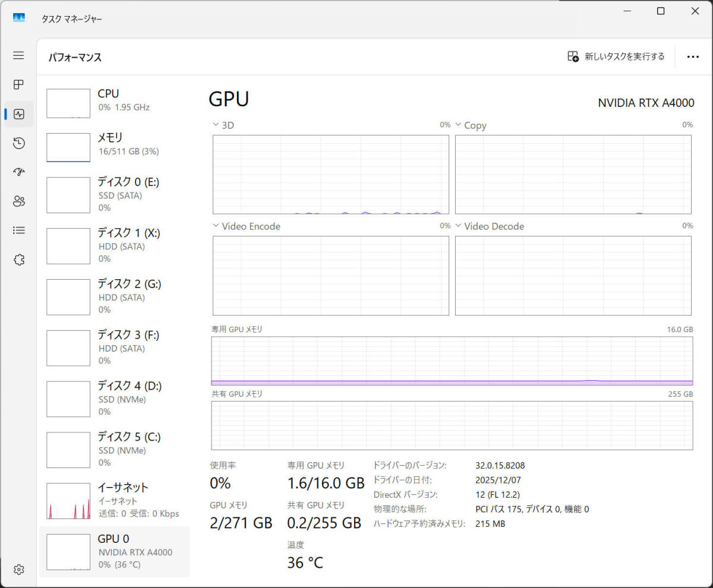
Task: Click driver version 32.0.15.8208
Action: tap(500, 466)
